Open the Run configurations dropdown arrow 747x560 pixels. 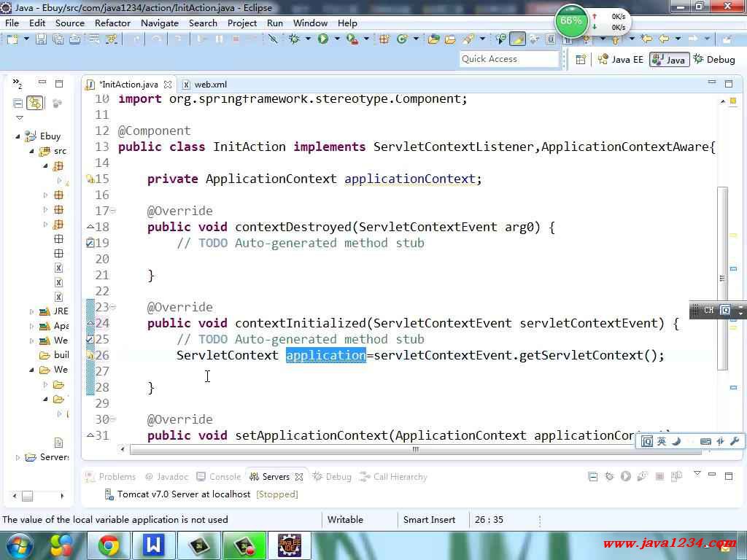pos(337,39)
